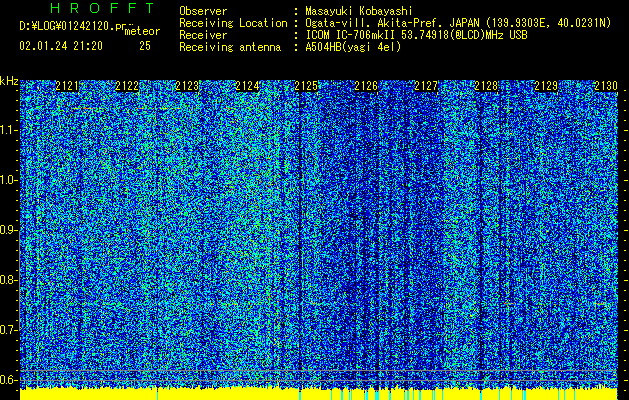The width and height of the screenshot is (629, 400).
Task: Click the date stamp 02.01.24 21:20
Action: coord(61,46)
